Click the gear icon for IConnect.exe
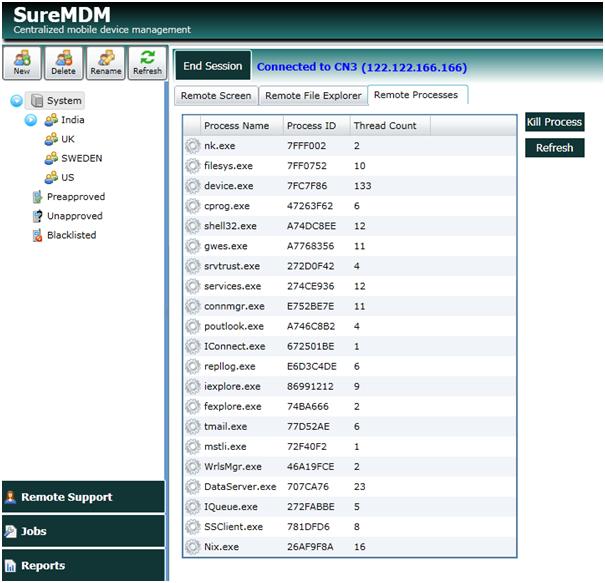The width and height of the screenshot is (605, 583). click(x=192, y=346)
